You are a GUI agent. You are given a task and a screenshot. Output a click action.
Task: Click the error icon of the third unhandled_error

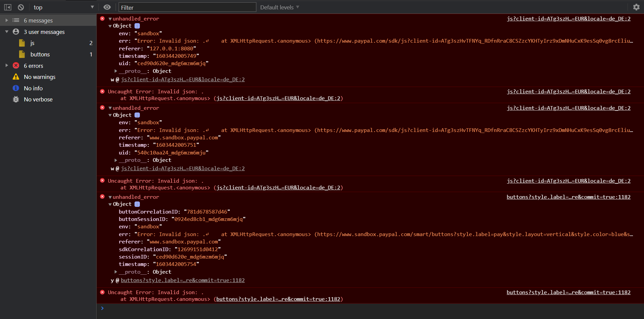(102, 197)
